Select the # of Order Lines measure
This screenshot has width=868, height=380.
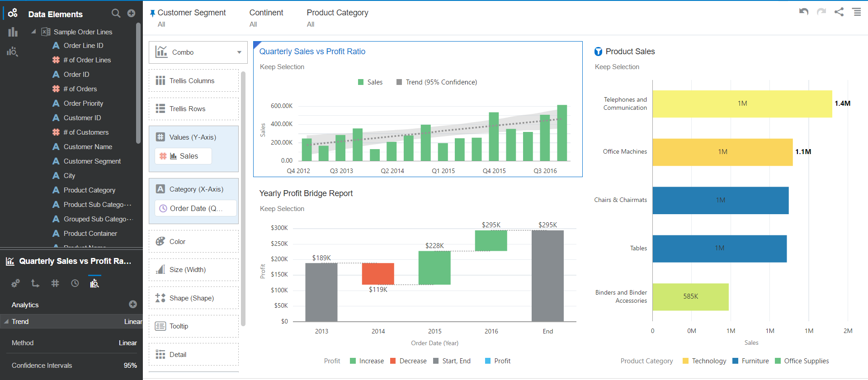87,60
